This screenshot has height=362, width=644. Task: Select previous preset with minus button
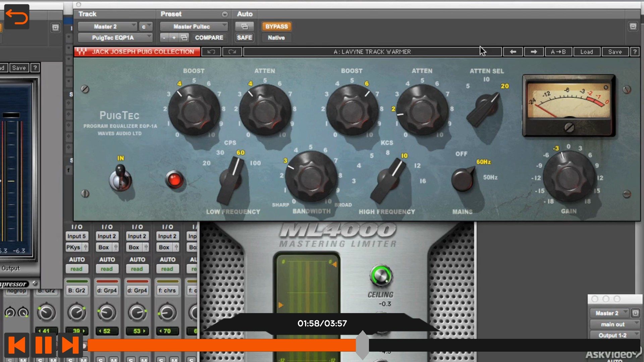point(164,38)
